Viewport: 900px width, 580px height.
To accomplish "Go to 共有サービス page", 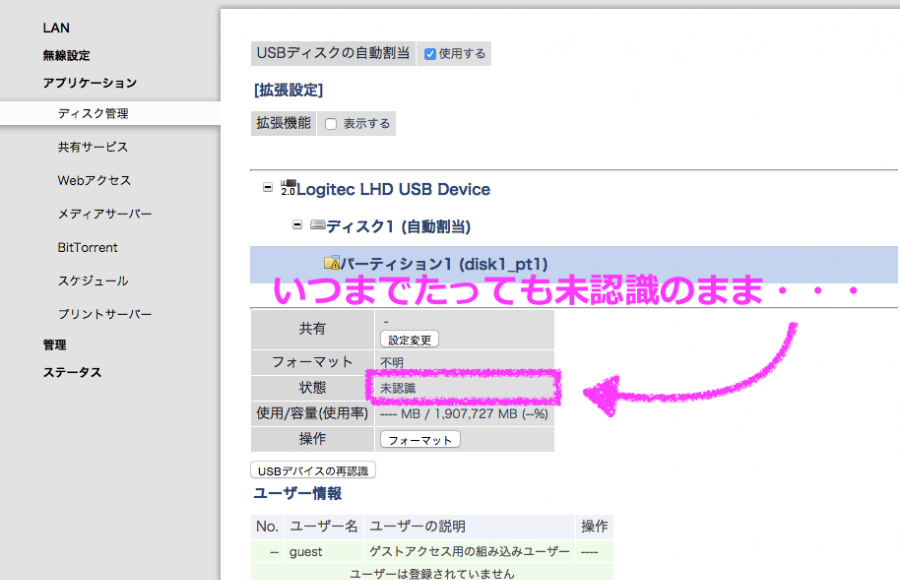I will click(x=93, y=147).
